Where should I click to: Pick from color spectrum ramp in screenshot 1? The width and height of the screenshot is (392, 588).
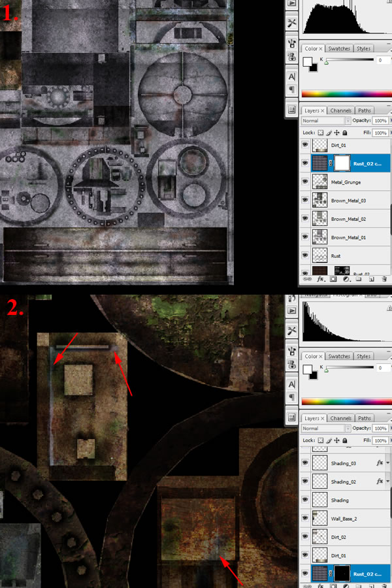347,93
